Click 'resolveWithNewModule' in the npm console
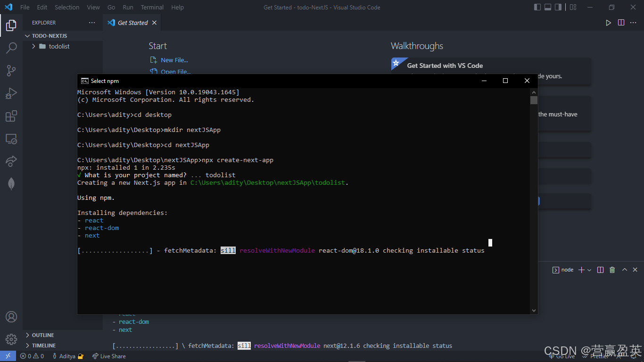 (277, 250)
